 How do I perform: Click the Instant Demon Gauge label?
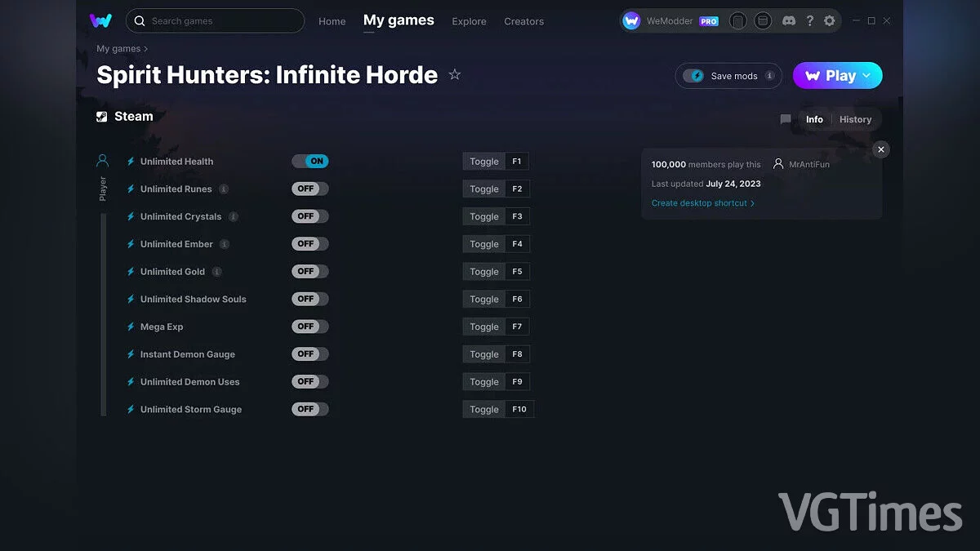187,354
